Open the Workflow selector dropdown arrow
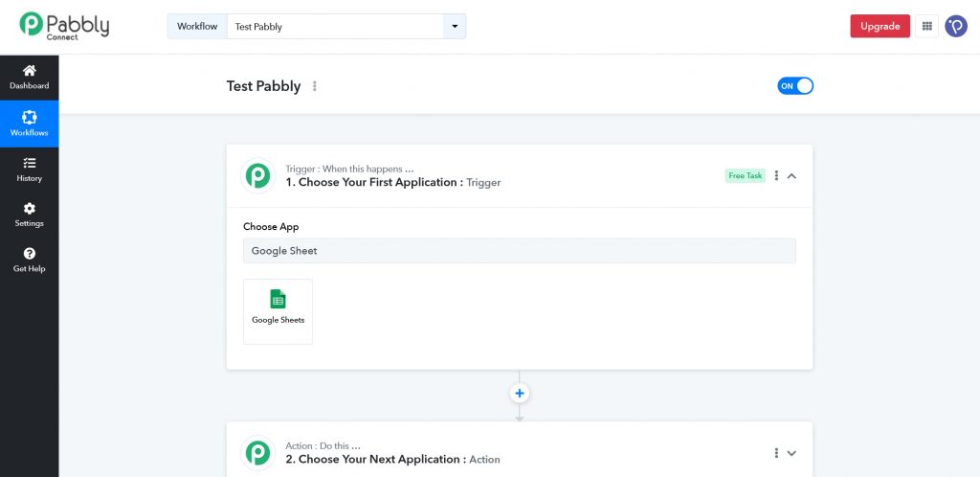Image resolution: width=980 pixels, height=477 pixels. 455,27
